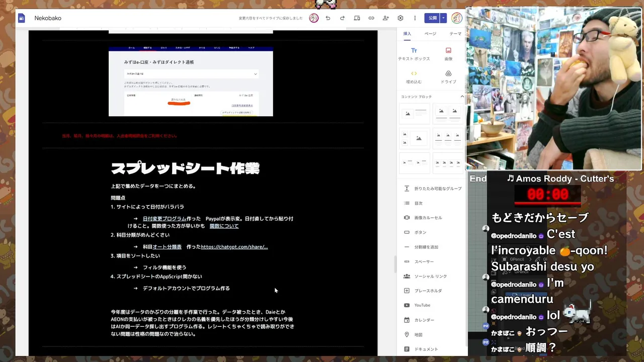Viewport: 644px width, 362px height.
Task: Open the three-dot more menu
Action: click(415, 18)
